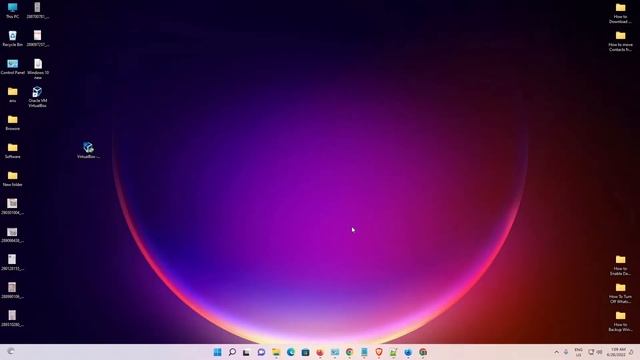640x360 pixels.
Task: Open This PC desktop icon
Action: [x=13, y=10]
